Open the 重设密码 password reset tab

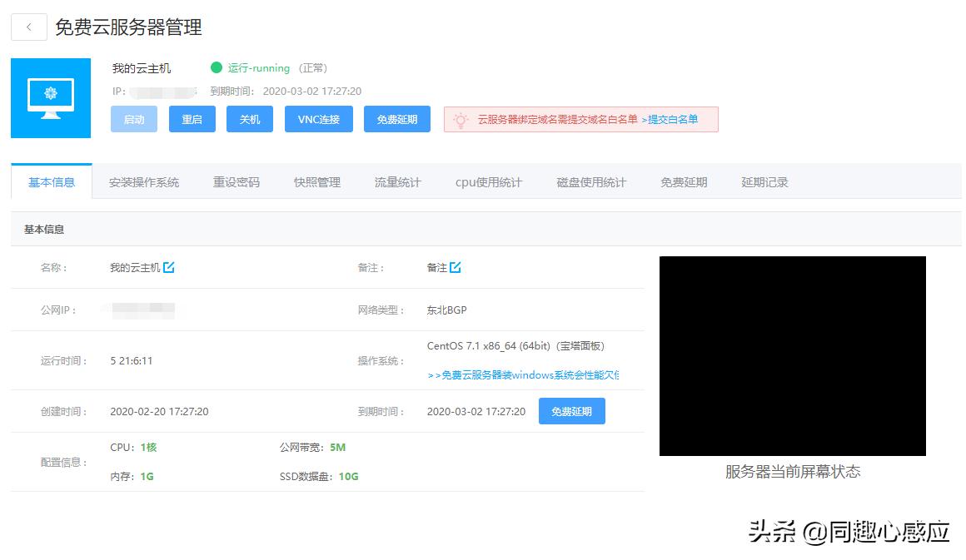[236, 181]
